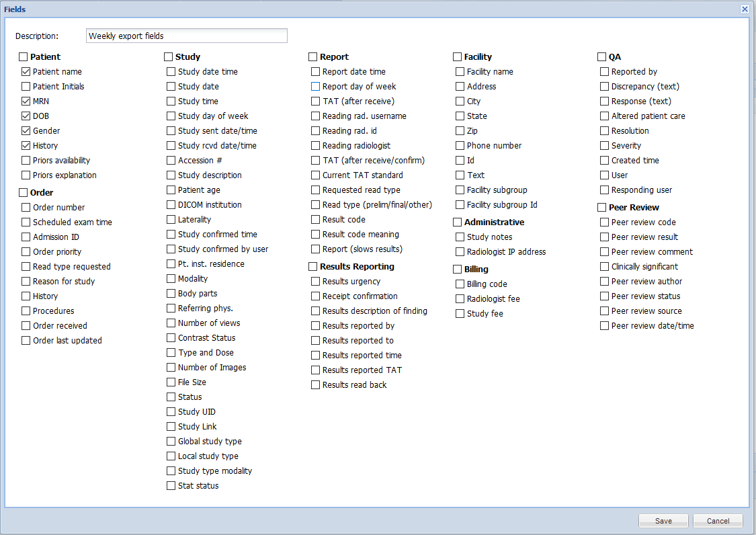The height and width of the screenshot is (535, 756).
Task: Tick Study day of week
Action: (x=171, y=116)
